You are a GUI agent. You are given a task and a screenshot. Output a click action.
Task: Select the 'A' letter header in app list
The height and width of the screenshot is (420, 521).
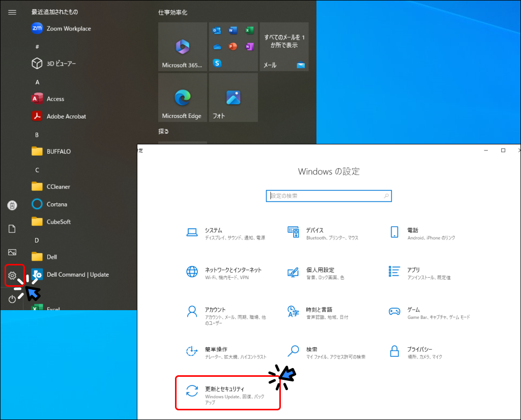pyautogui.click(x=37, y=82)
